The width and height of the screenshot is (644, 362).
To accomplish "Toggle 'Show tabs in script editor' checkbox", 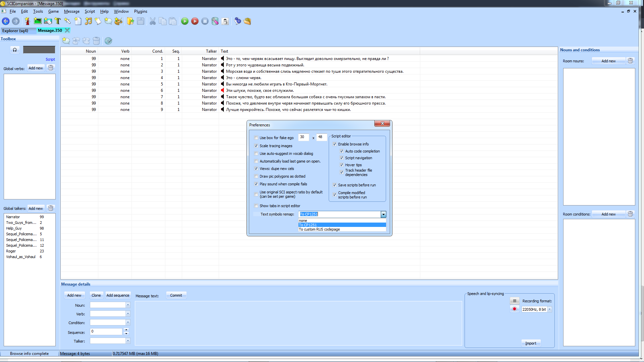I will (x=256, y=206).
